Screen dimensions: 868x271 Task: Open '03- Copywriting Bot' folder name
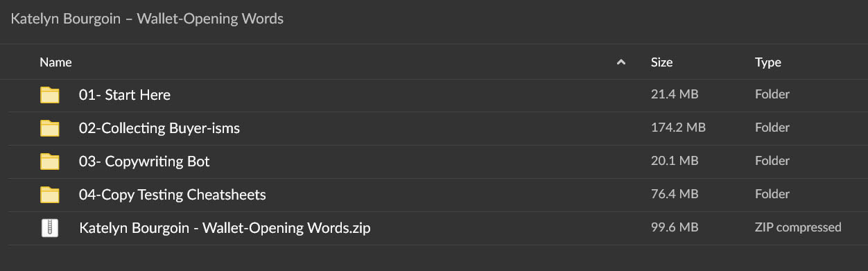click(x=144, y=161)
